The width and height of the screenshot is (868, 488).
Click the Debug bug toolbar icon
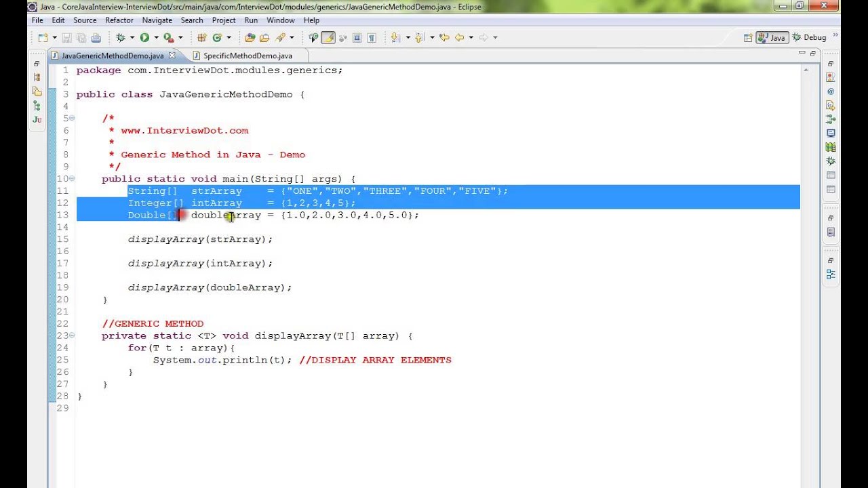click(x=121, y=38)
